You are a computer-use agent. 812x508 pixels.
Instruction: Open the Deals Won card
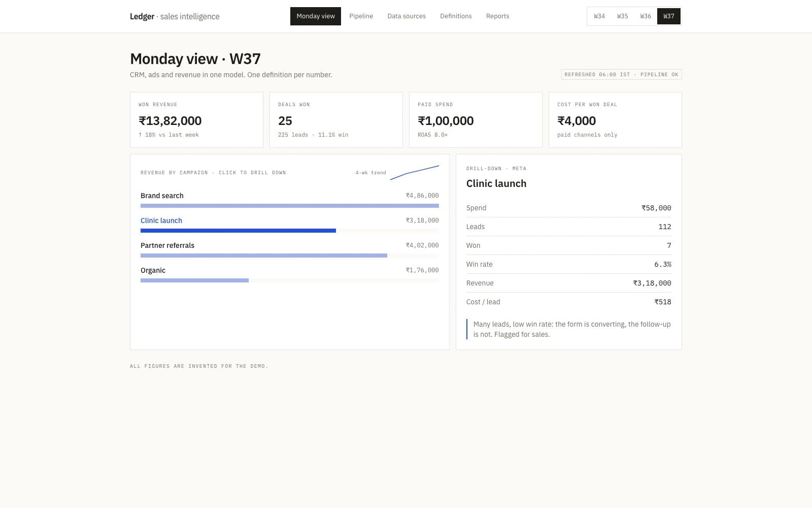pyautogui.click(x=336, y=120)
